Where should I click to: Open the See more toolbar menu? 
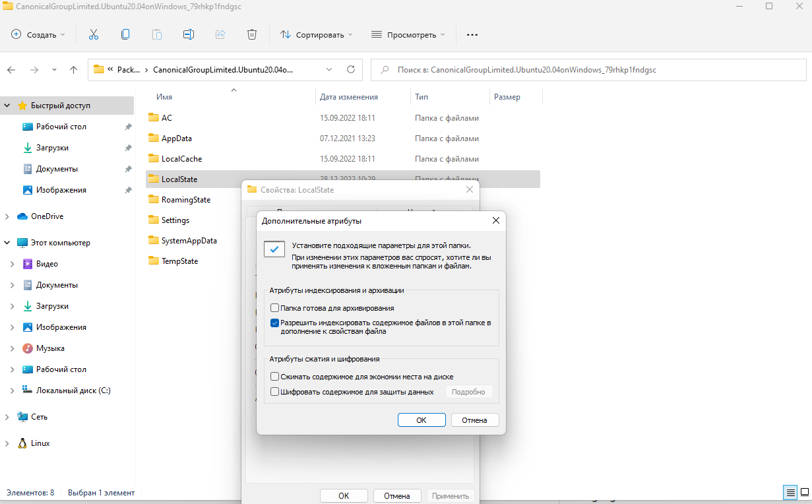[x=472, y=34]
